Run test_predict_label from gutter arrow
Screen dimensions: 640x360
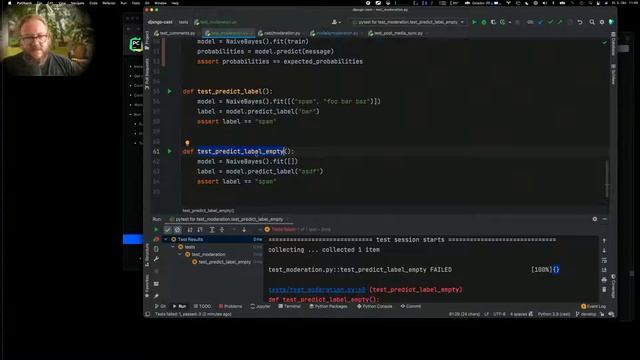click(x=170, y=91)
